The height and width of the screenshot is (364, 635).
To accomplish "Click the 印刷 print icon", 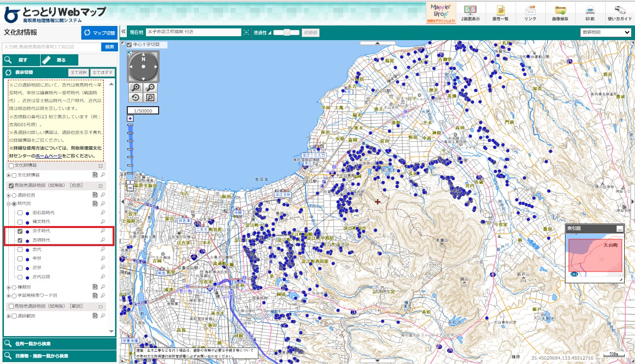I will pos(590,13).
